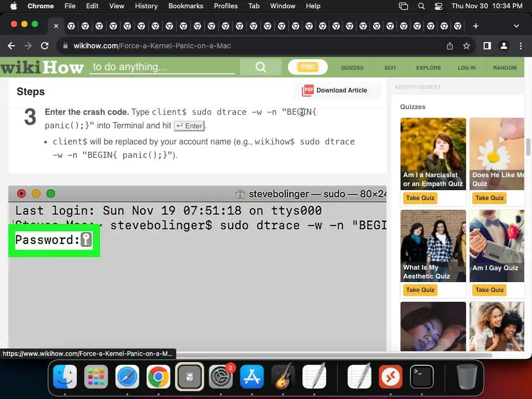This screenshot has height=399, width=532.
Task: Open the QUIZZES nav item
Action: [x=352, y=68]
